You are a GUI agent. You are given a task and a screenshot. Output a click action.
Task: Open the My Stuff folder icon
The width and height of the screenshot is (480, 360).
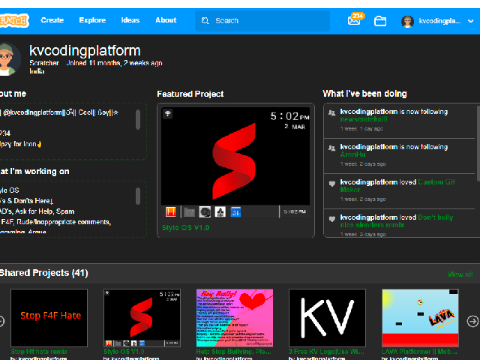pos(380,21)
